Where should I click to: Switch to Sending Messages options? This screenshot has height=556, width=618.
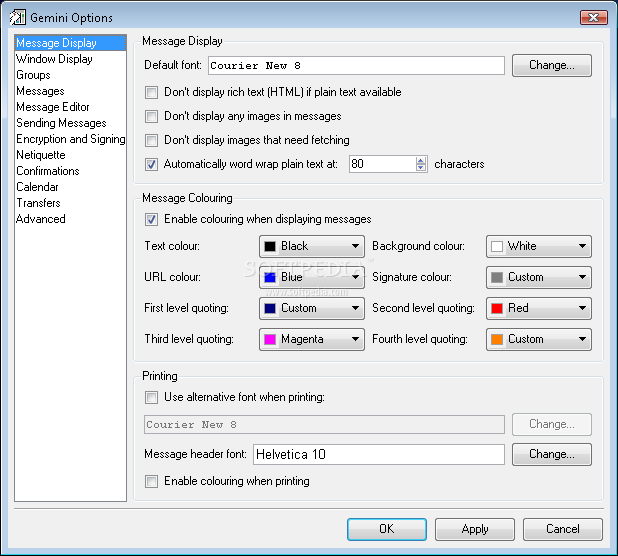[x=70, y=123]
